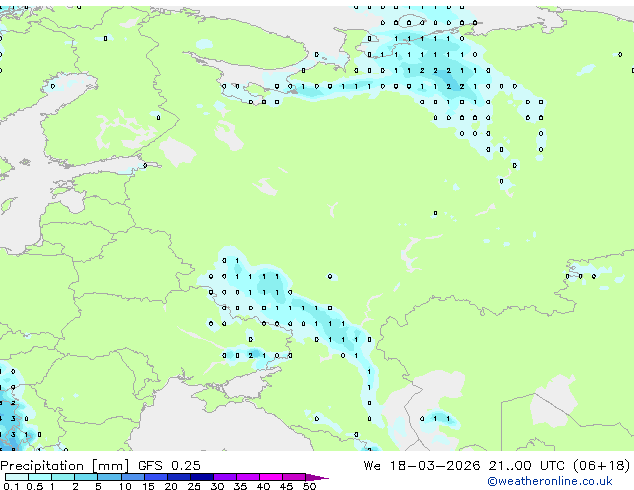634x490 pixels.
Task: Click the 0.5–1 mm legend color swatch
Action: (x=40, y=477)
